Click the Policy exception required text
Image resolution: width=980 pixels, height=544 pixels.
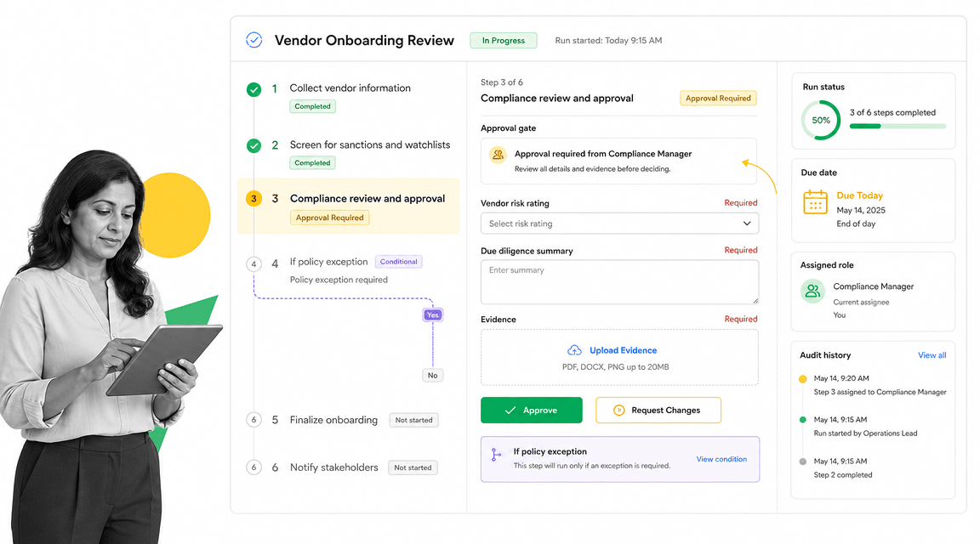pos(339,280)
